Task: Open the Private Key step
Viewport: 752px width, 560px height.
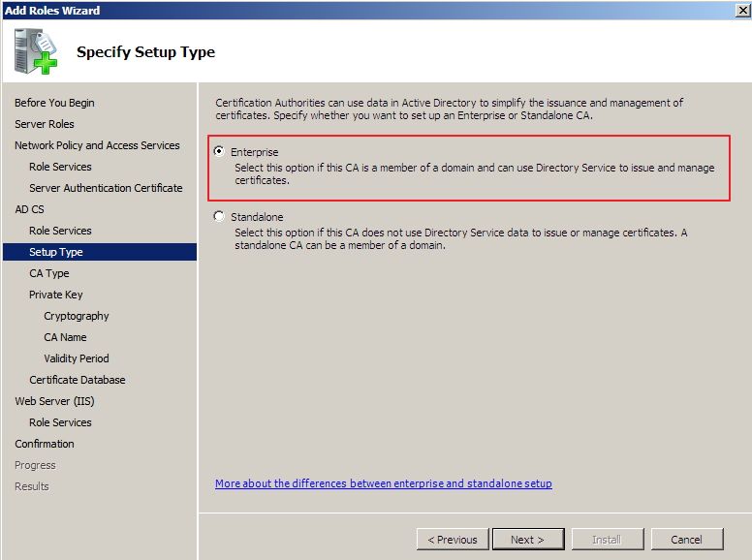Action: point(56,295)
